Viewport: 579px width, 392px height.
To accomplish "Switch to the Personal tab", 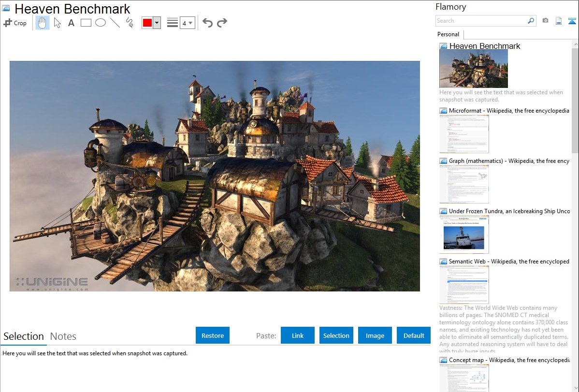I will pos(449,34).
